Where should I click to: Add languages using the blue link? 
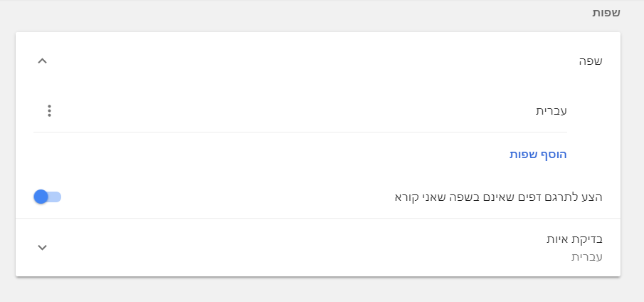point(537,154)
